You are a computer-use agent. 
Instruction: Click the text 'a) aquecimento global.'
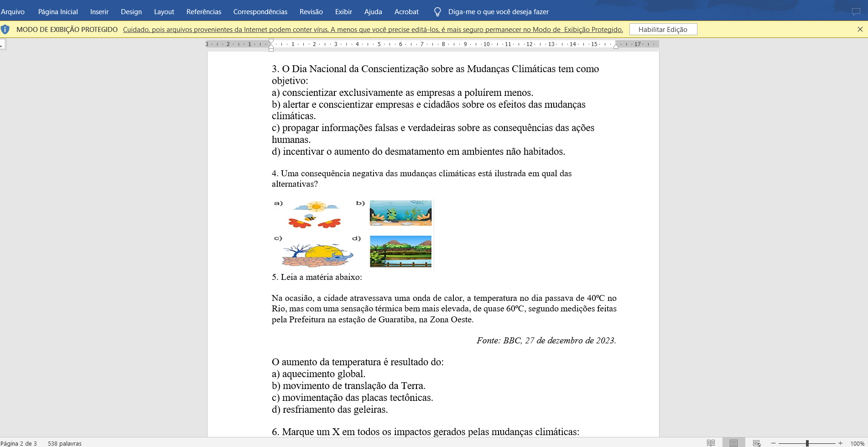(x=318, y=374)
